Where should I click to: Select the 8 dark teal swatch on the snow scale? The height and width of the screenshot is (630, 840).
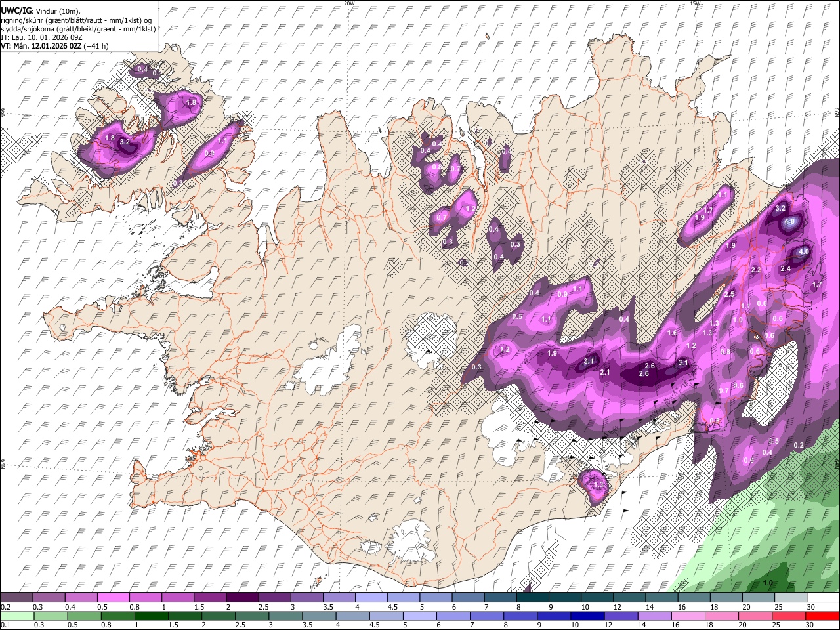(x=533, y=598)
